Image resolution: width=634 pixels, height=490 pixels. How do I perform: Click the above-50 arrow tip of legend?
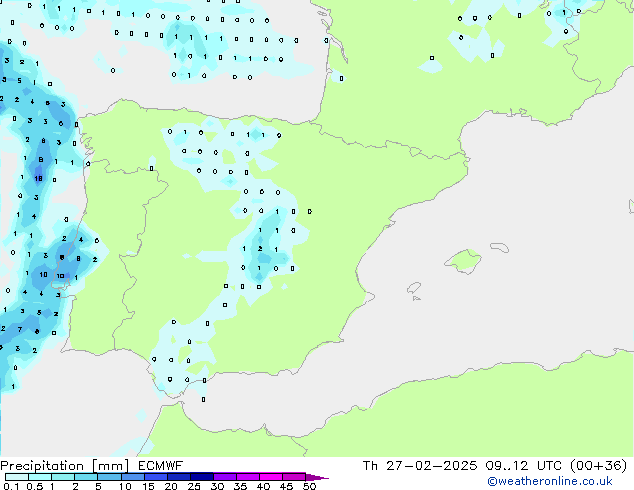click(x=317, y=477)
